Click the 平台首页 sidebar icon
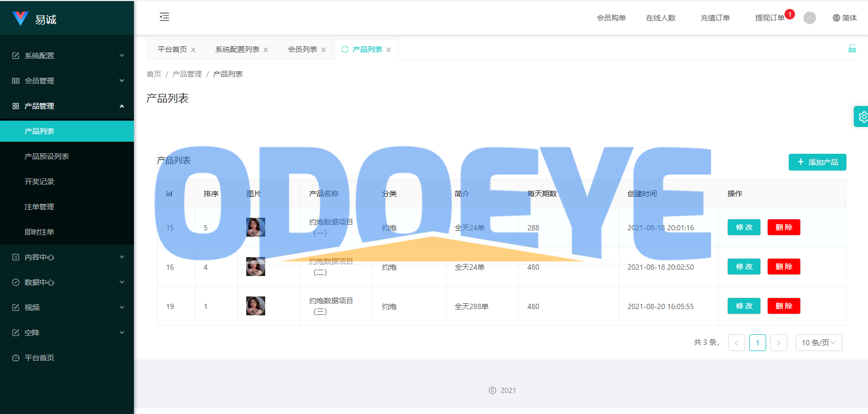This screenshot has width=868, height=414. (x=16, y=358)
